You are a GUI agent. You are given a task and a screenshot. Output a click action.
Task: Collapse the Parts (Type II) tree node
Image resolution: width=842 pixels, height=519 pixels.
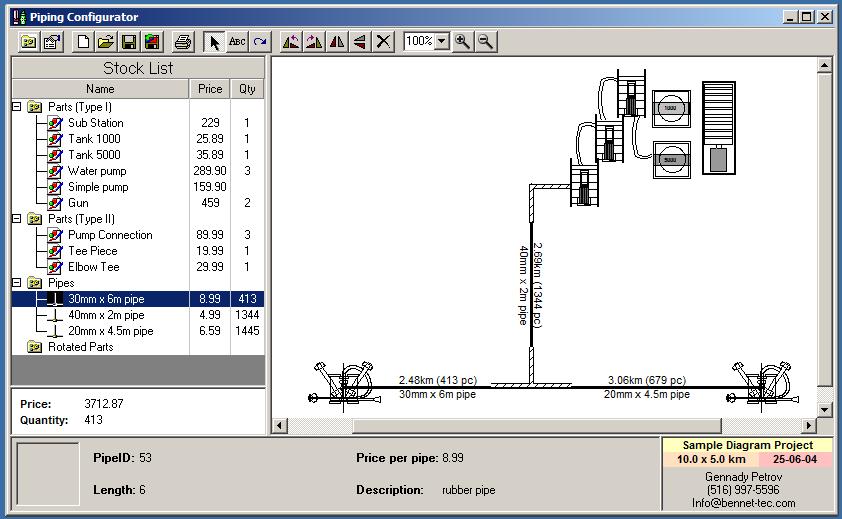(x=17, y=219)
